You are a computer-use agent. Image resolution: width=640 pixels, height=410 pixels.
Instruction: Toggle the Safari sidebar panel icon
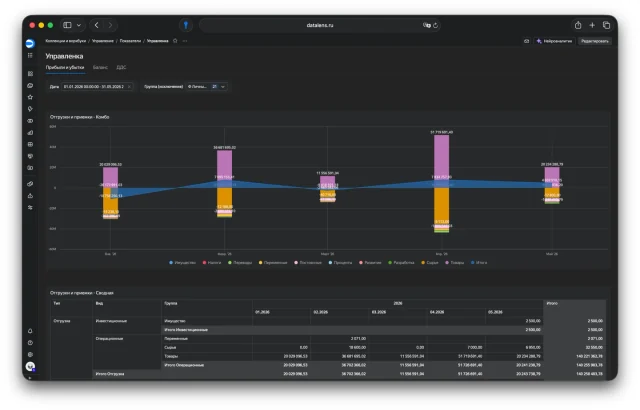tap(67, 25)
